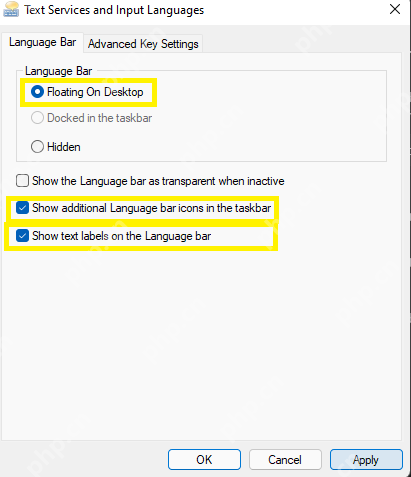Close the Text Services dialog with X
This screenshot has height=477, width=411.
point(395,9)
